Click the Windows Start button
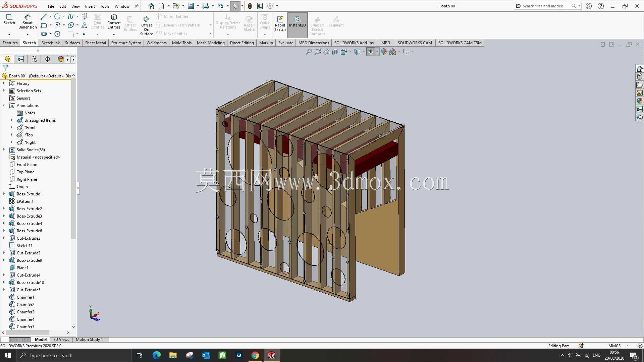The height and width of the screenshot is (362, 644). coord(8,355)
